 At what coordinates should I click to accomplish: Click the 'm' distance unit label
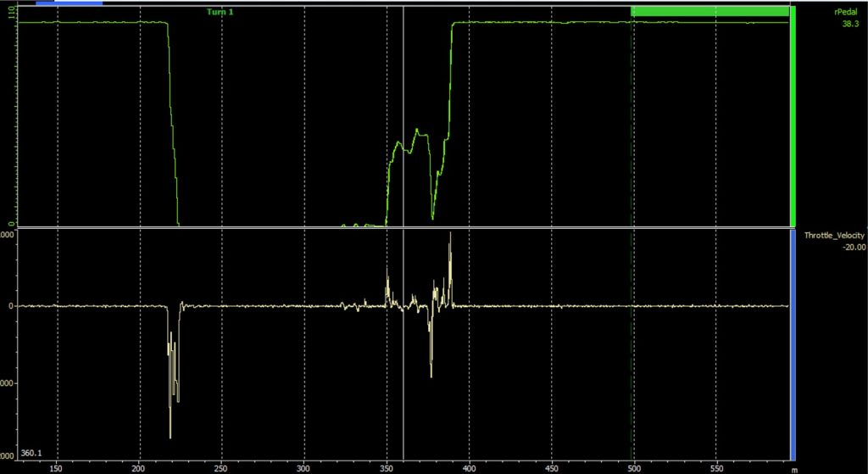point(794,467)
